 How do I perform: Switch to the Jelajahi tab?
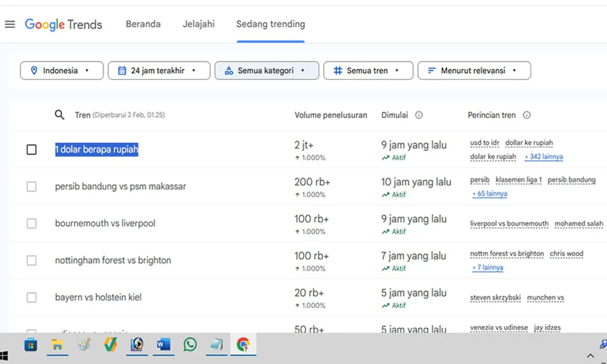coord(198,24)
